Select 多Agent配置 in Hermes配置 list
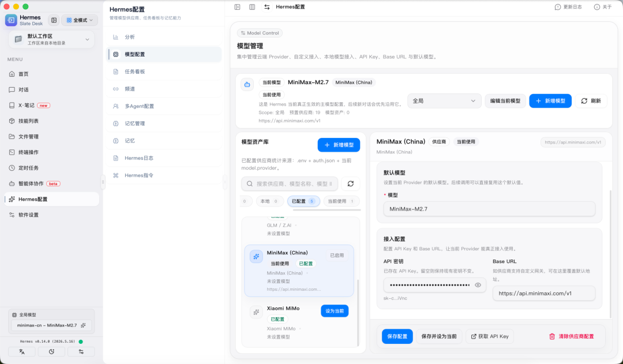Viewport: 623px width, 364px height. tap(164, 106)
